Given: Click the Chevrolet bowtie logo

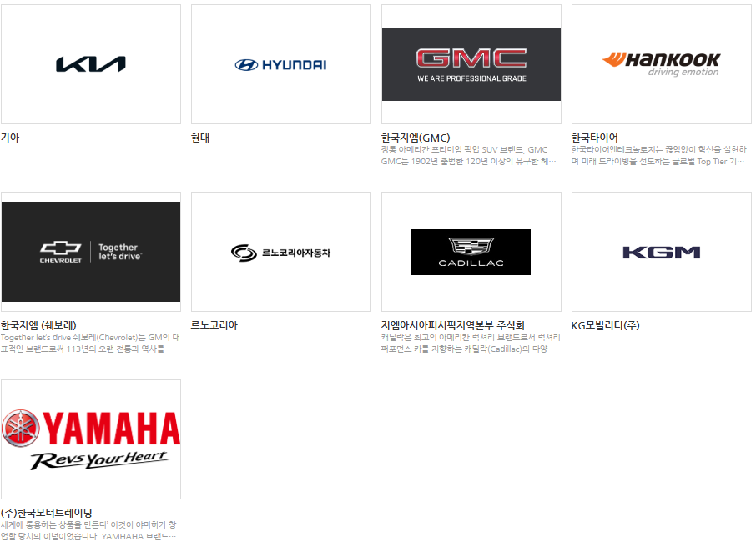Looking at the screenshot, I should pyautogui.click(x=91, y=250).
